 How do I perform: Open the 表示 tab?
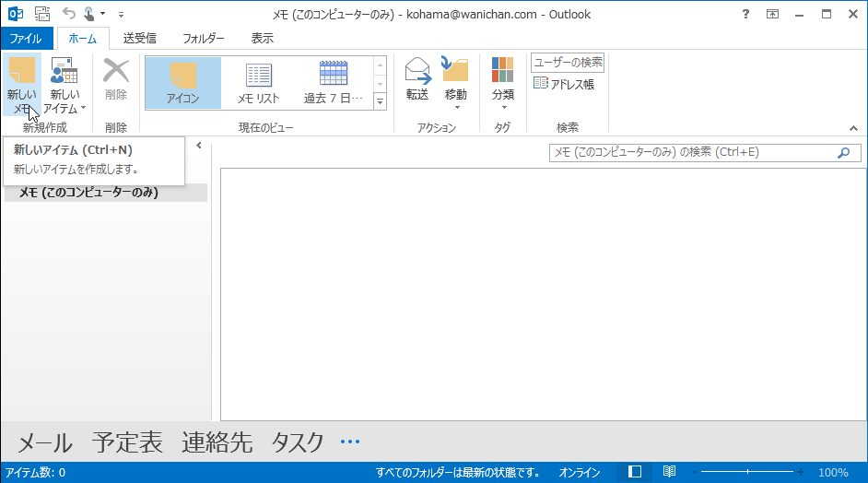click(x=262, y=38)
